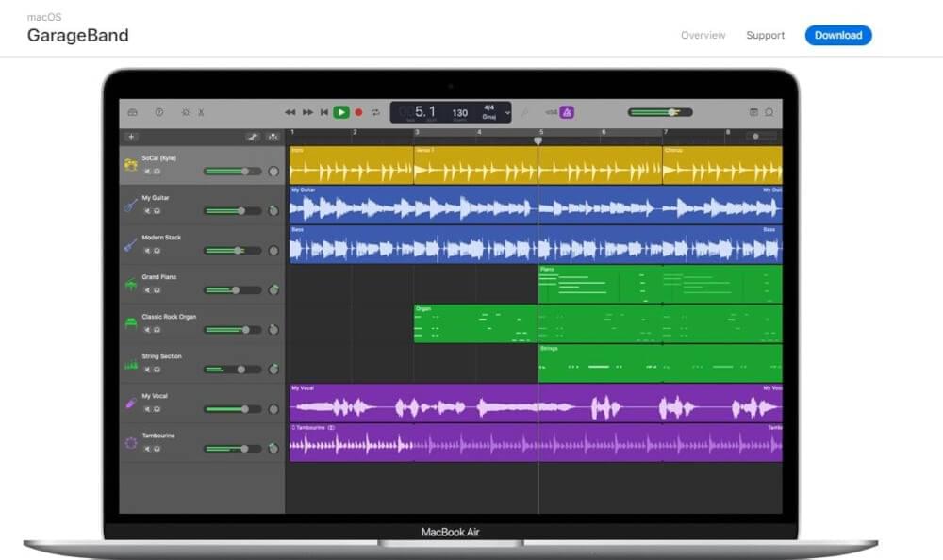Open the Quick Help icon

click(x=158, y=112)
